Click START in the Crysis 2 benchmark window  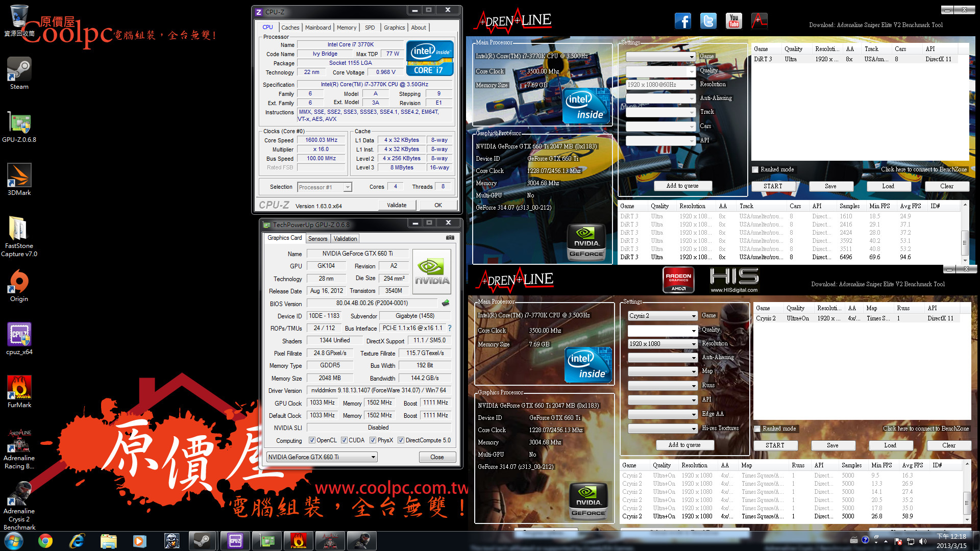click(775, 445)
